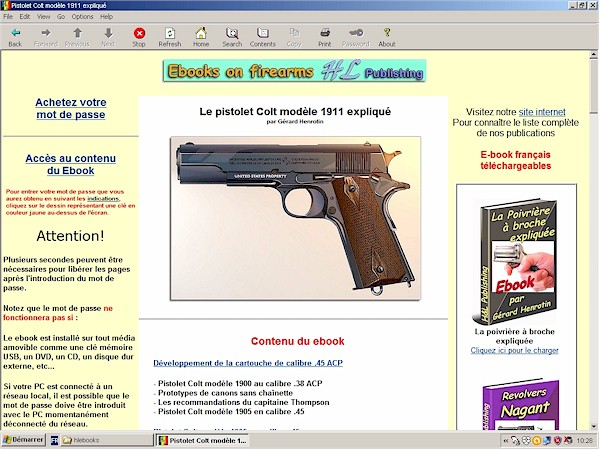Click the Password key icon

click(356, 33)
